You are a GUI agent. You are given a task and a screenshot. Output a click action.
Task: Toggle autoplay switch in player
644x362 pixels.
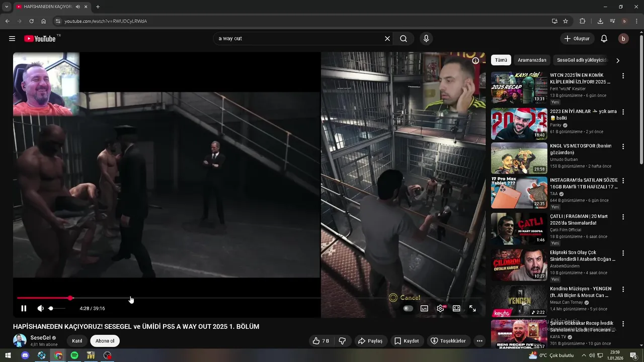408,308
